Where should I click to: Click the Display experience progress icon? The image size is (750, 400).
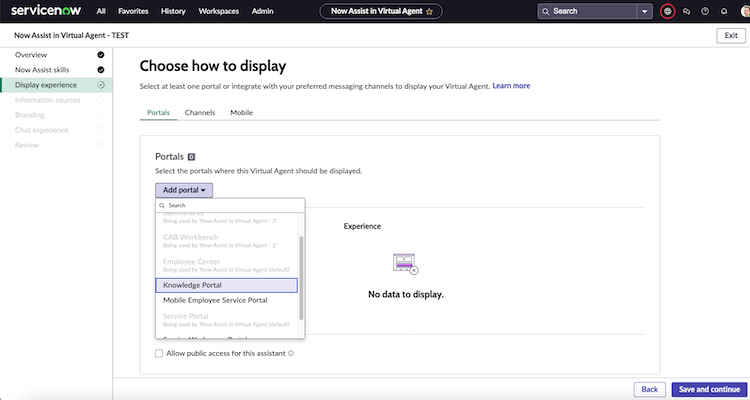tap(100, 85)
